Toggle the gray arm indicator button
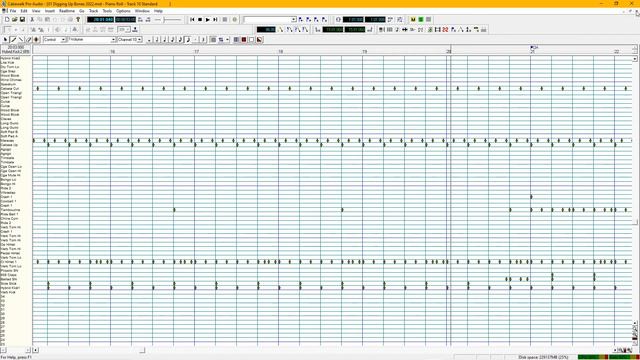 point(429,20)
